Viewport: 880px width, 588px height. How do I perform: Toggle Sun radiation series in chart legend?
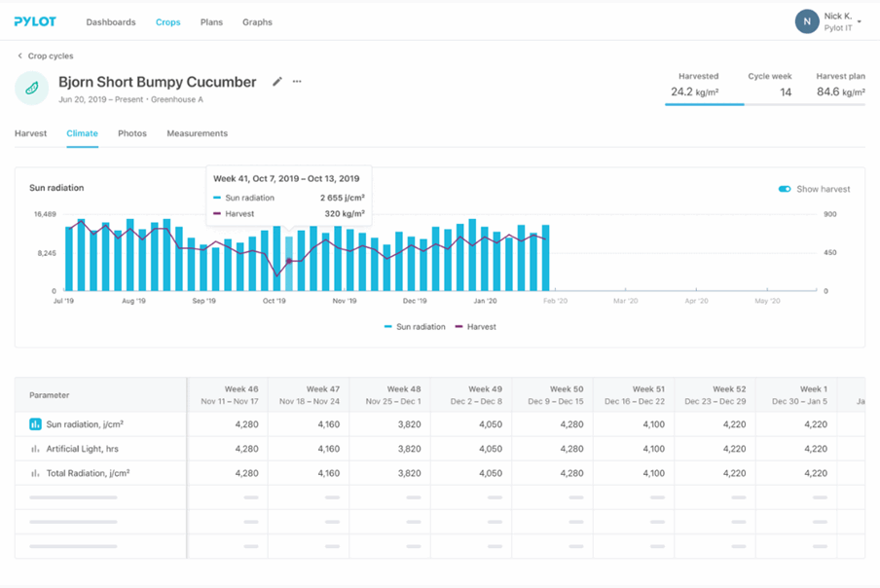coord(415,327)
